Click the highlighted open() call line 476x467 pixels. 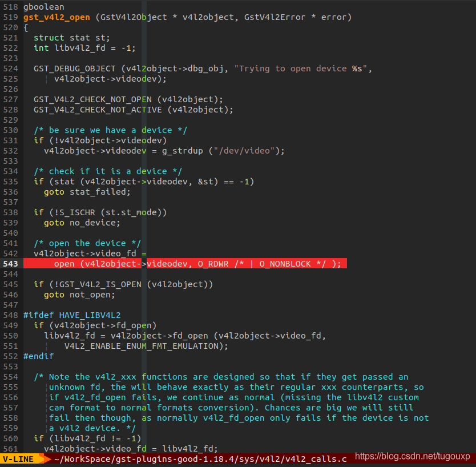185,264
